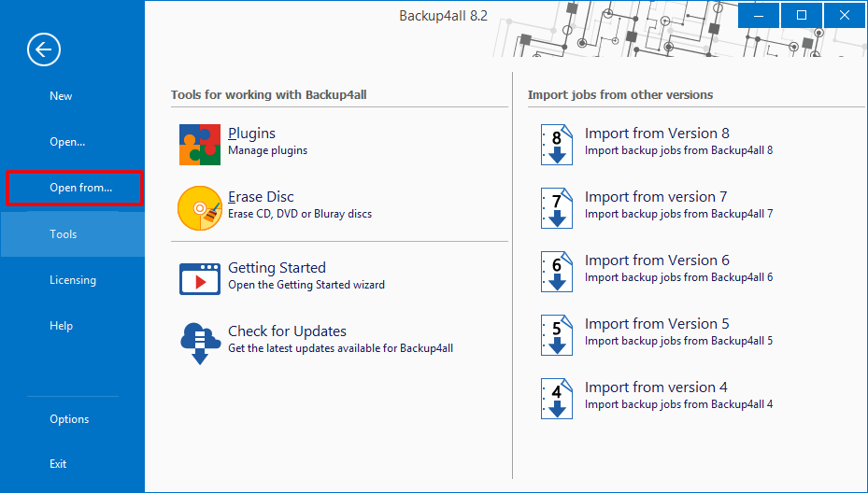The image size is (868, 493).
Task: Switch to the Licensing section
Action: 73,280
